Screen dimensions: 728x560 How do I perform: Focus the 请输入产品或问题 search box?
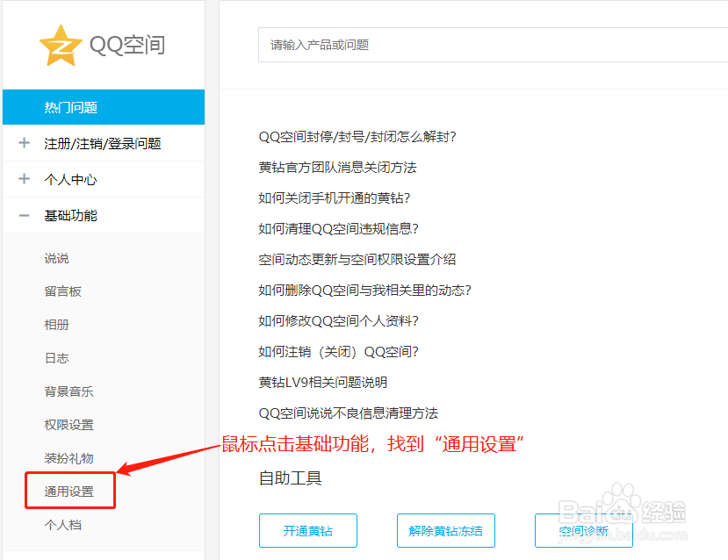tap(493, 45)
